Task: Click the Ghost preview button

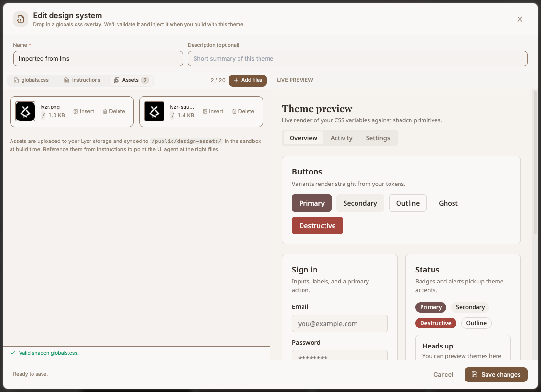Action: pyautogui.click(x=448, y=203)
